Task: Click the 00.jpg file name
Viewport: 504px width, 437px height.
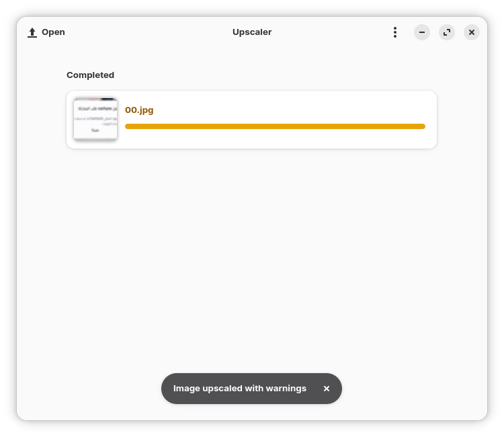Action: [139, 110]
